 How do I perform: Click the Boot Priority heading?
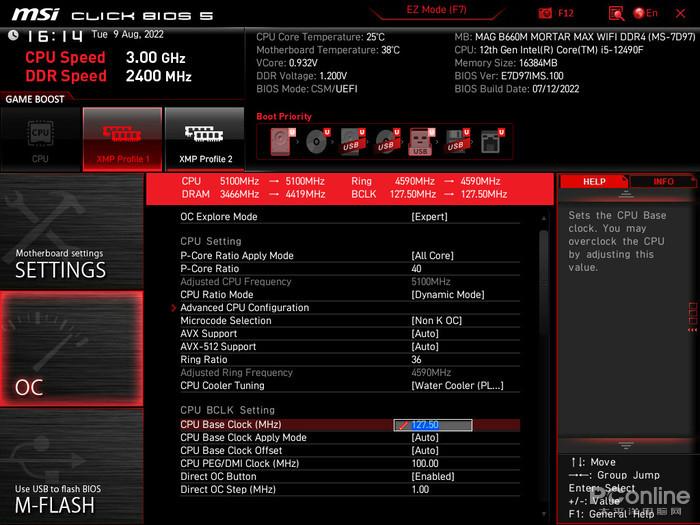coord(284,117)
